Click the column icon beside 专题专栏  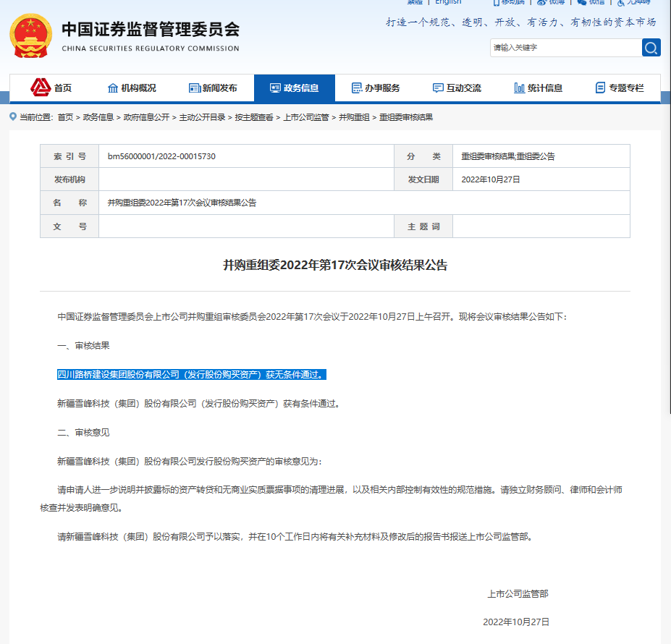pyautogui.click(x=599, y=88)
